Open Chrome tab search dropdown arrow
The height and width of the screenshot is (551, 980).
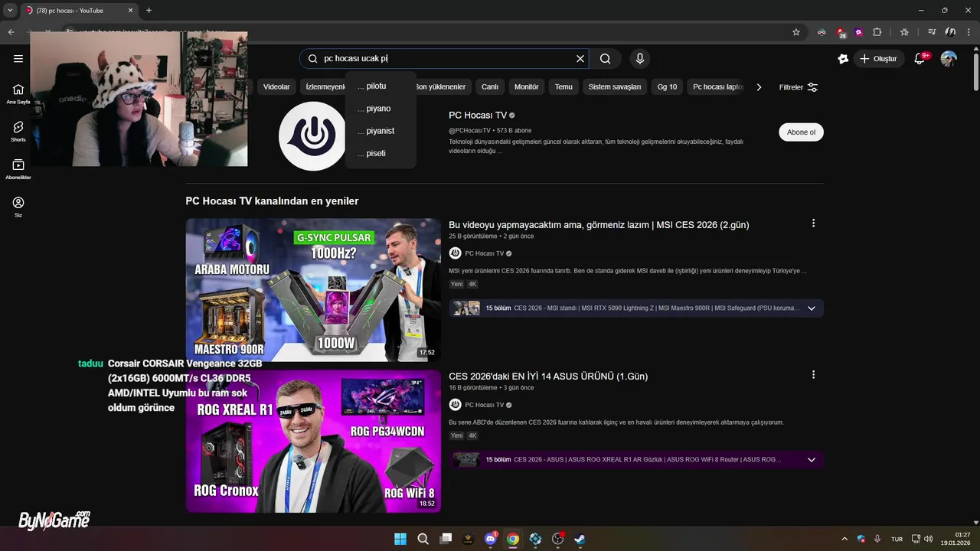click(x=10, y=10)
